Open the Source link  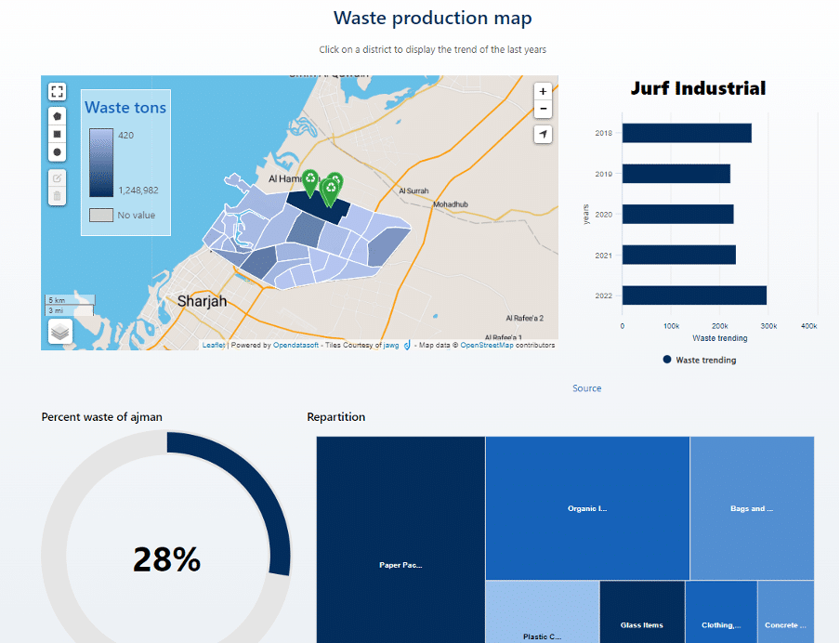pos(586,388)
